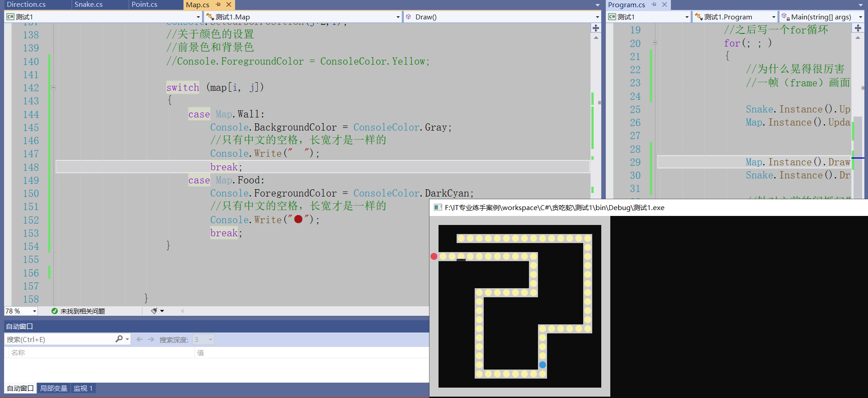
Task: Open the 搜索深度 depth combo box
Action: [203, 339]
